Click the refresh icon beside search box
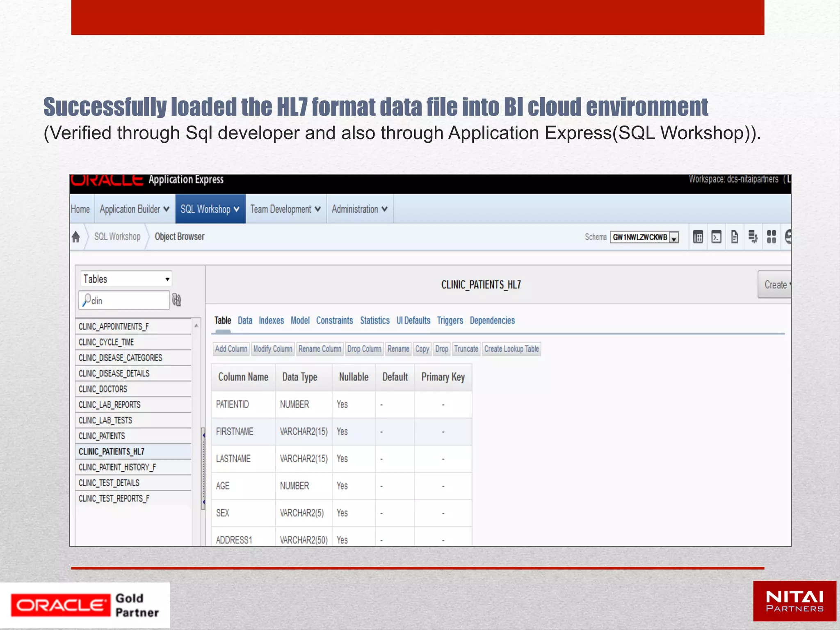This screenshot has width=840, height=630. pyautogui.click(x=176, y=300)
